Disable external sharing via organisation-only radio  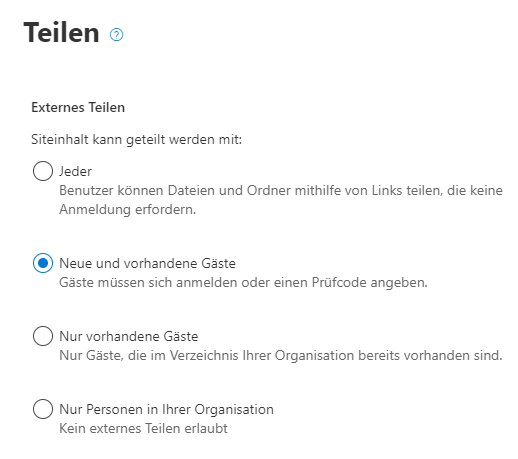pos(43,409)
